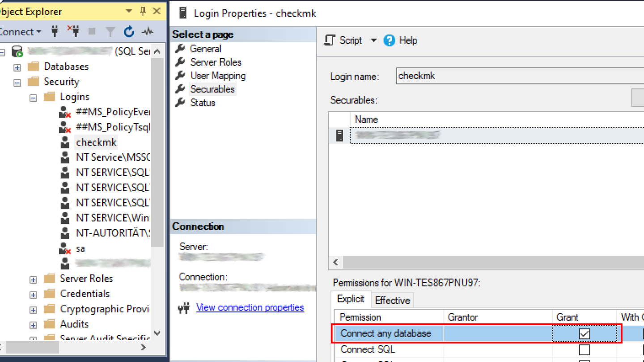The height and width of the screenshot is (362, 644).
Task: Open the Script dropdown arrow
Action: click(x=373, y=40)
